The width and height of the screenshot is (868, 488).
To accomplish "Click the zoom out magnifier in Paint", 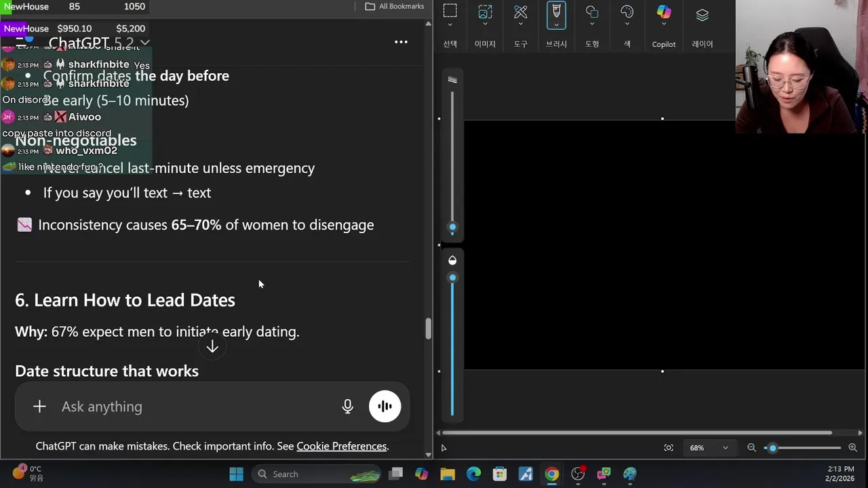I will [x=751, y=447].
